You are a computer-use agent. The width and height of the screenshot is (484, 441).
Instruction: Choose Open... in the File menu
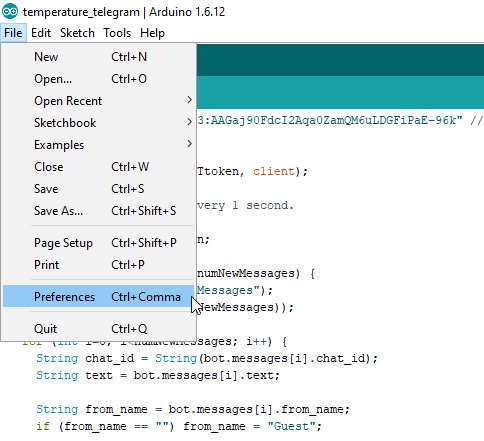tap(98, 79)
